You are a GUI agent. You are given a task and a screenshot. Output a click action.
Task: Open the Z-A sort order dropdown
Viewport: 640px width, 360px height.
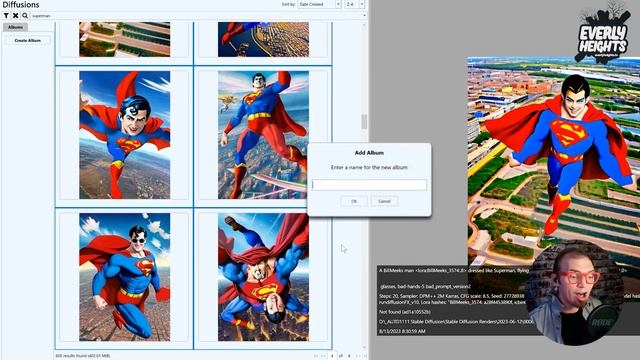(x=355, y=4)
